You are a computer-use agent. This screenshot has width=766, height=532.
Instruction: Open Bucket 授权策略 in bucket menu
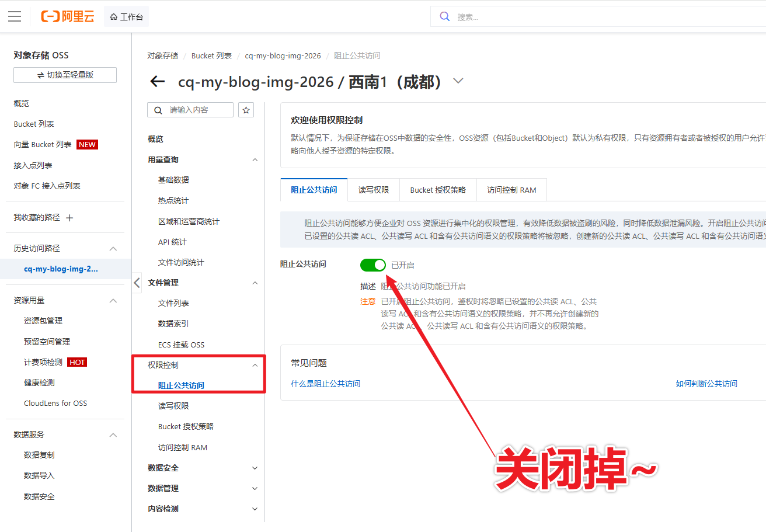point(186,426)
